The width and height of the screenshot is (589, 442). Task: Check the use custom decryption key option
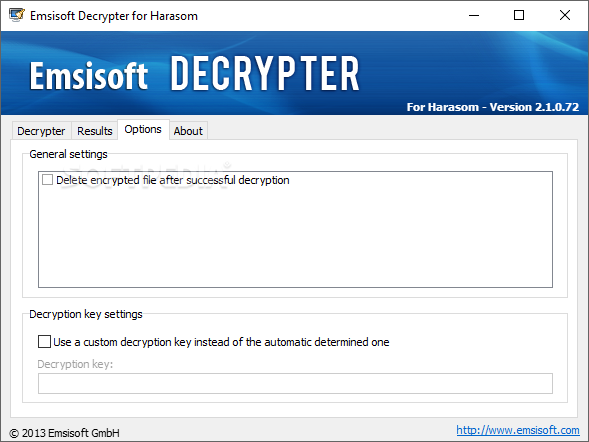click(44, 341)
